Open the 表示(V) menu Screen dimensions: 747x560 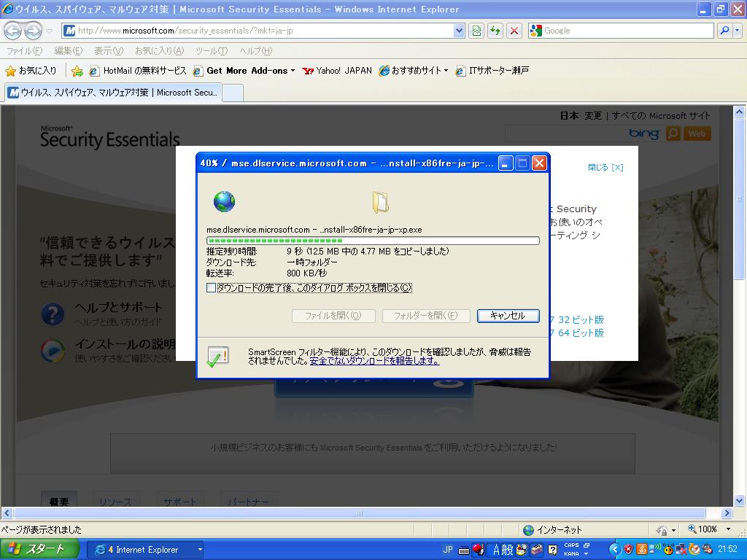tap(109, 50)
